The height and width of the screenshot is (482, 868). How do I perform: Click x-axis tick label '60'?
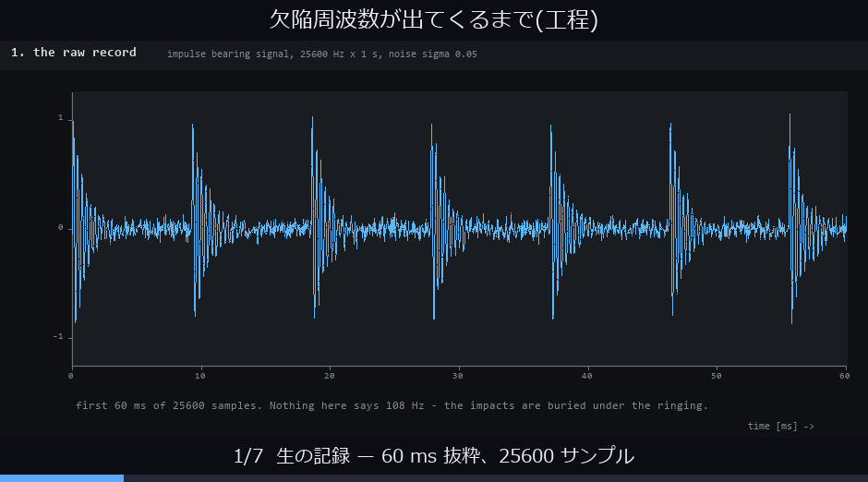coord(845,377)
